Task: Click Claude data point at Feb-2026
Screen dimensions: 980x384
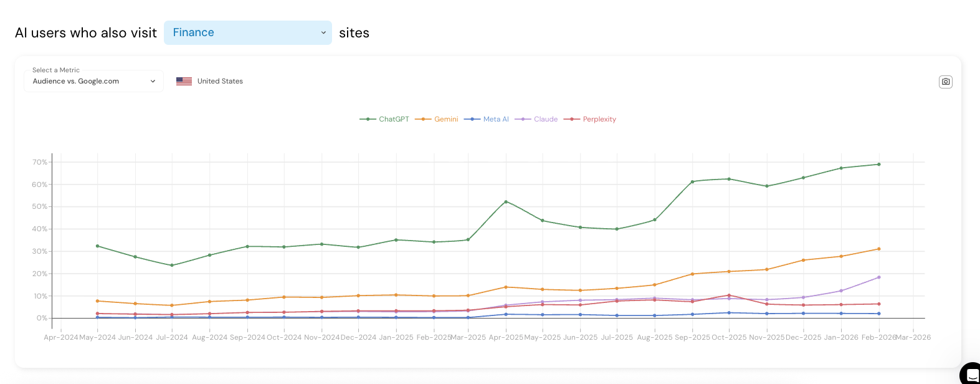Action: pos(879,277)
